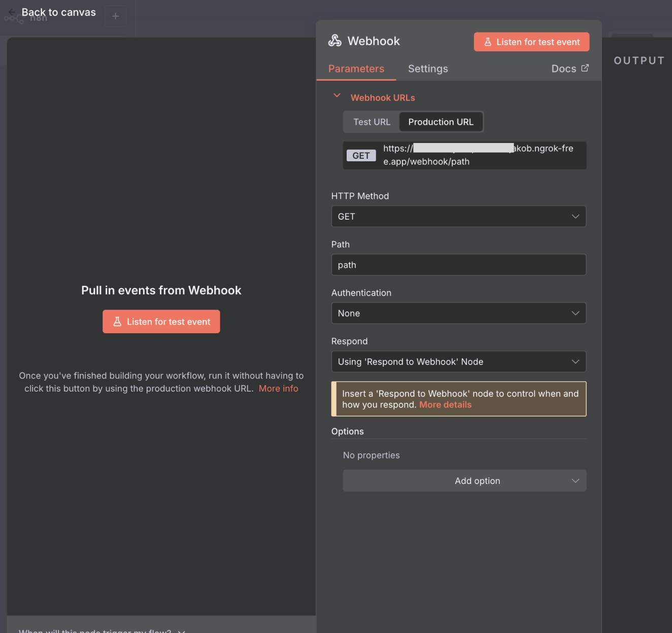Switch to the Parameters tab
Viewport: 672px width, 633px height.
tap(356, 69)
